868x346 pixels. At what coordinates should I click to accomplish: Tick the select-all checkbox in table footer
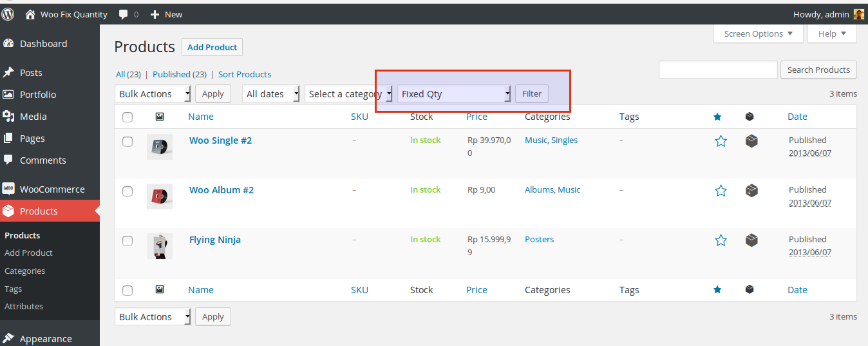(127, 291)
